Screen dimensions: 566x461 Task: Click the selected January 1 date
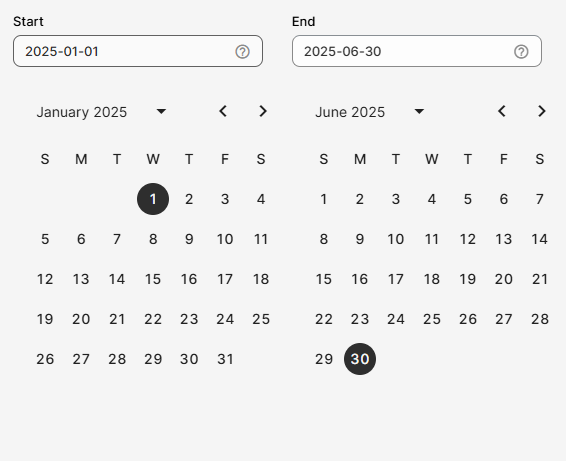pos(153,199)
